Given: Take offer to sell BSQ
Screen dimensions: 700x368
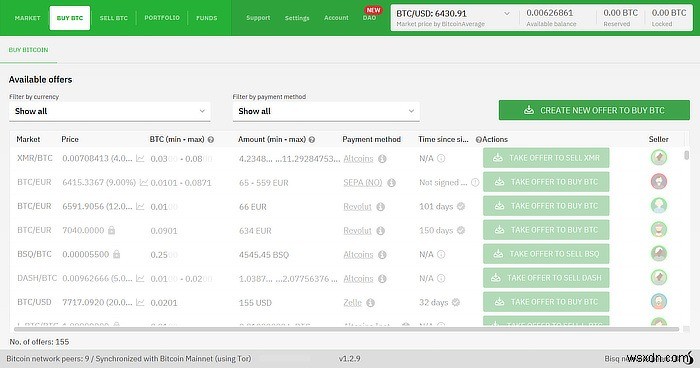Looking at the screenshot, I should pos(546,254).
